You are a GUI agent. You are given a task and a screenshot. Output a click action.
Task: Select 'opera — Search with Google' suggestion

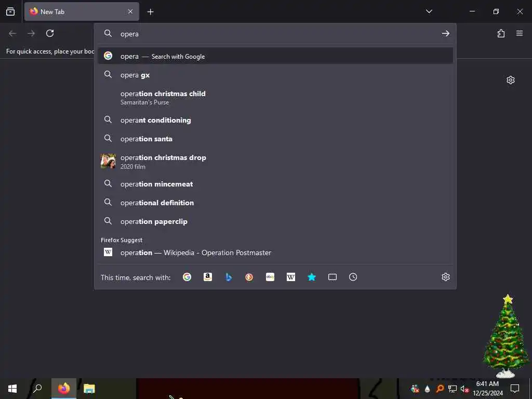275,56
